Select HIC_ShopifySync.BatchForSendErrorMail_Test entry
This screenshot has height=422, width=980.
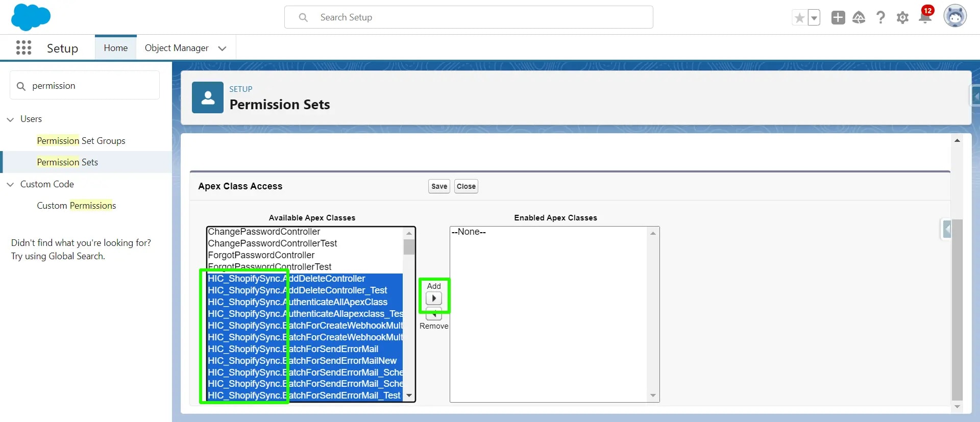coord(304,395)
